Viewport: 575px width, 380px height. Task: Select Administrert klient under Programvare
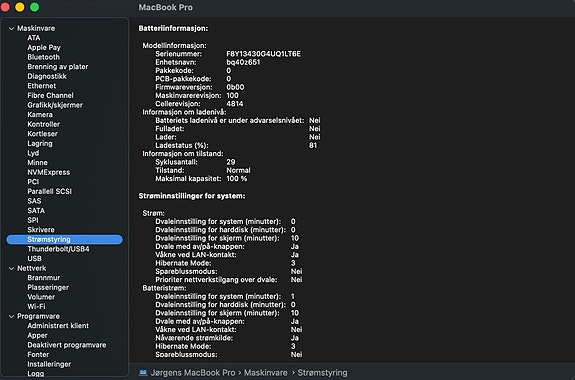pos(58,326)
